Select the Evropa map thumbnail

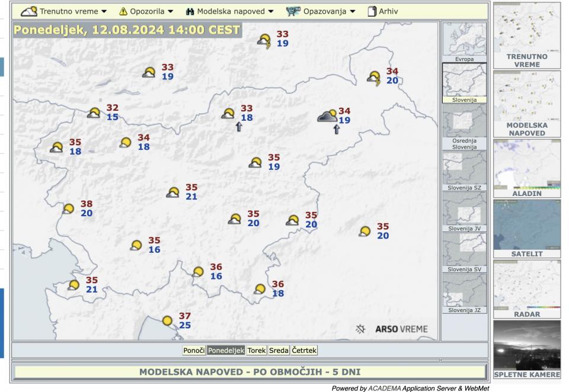[x=464, y=42]
